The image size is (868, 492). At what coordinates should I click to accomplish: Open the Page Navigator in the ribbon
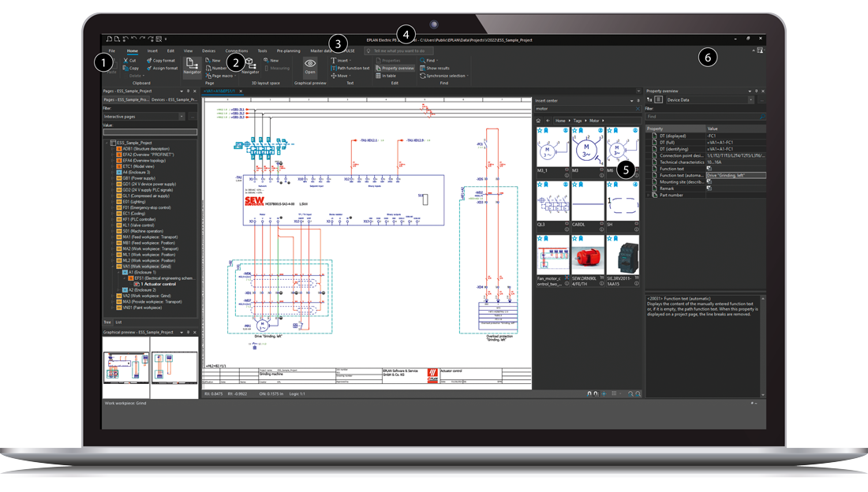(192, 66)
